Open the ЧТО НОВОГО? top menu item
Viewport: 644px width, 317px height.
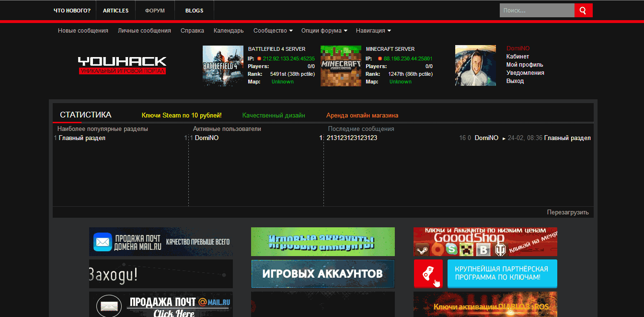72,11
